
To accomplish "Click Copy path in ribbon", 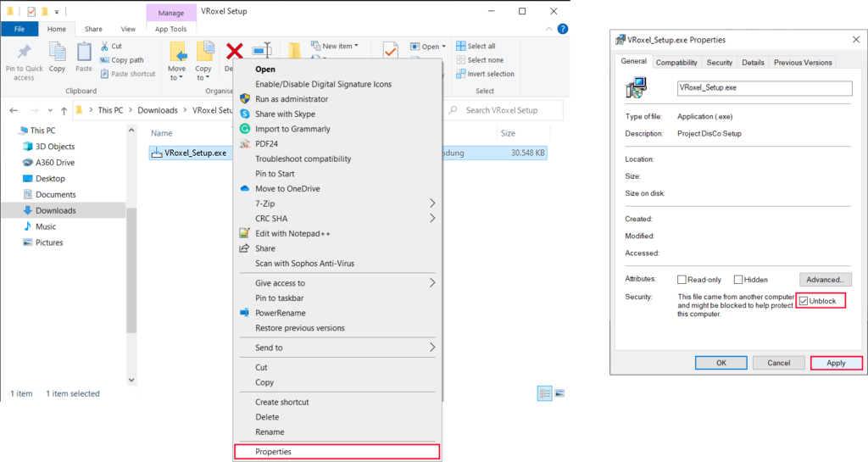I will (x=122, y=59).
